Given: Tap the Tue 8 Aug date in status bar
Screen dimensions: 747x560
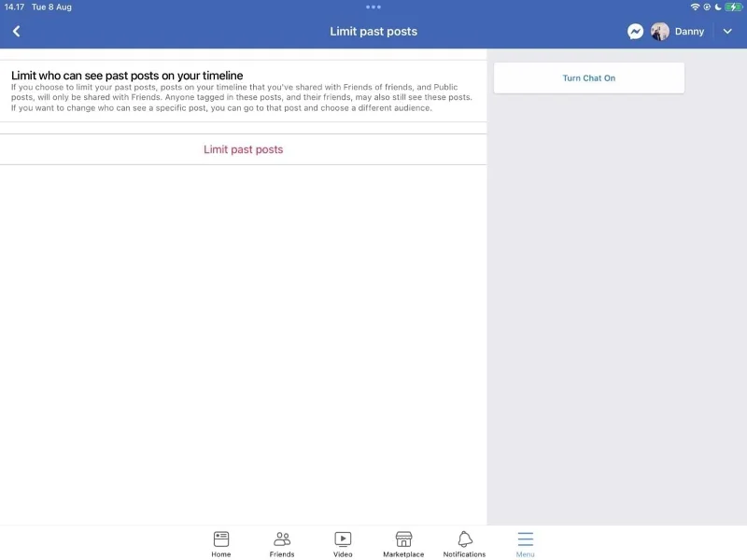Looking at the screenshot, I should pos(51,7).
